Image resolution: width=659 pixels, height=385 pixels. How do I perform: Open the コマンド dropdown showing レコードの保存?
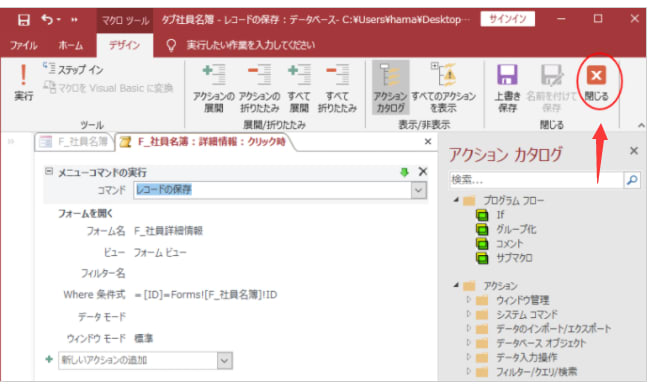click(x=418, y=190)
